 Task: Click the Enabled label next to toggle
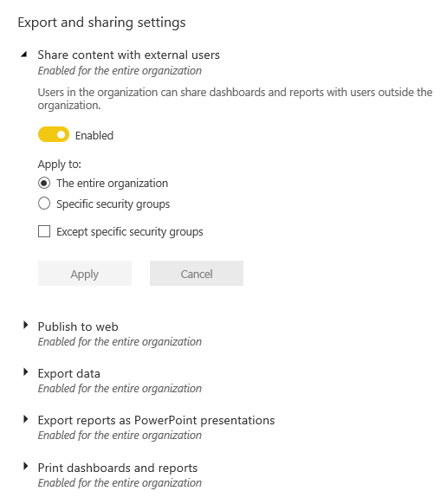click(94, 135)
